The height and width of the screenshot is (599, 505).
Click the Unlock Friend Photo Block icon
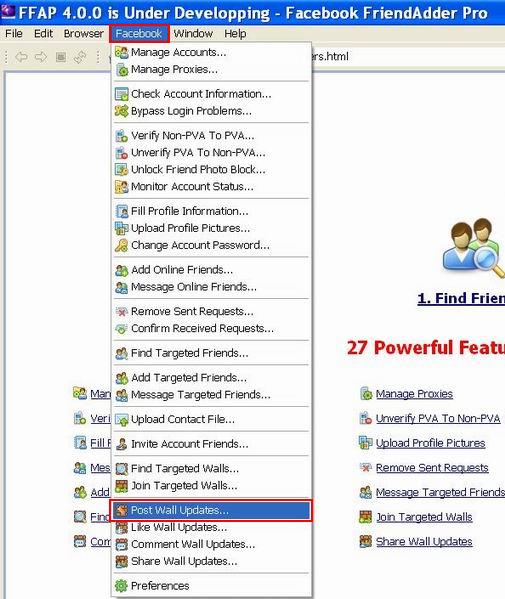coord(121,170)
